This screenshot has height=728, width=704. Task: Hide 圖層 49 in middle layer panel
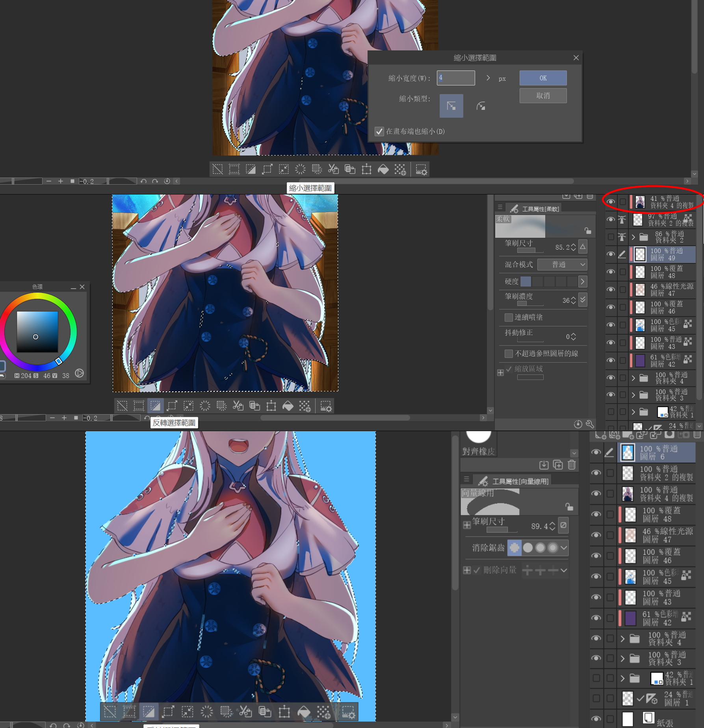click(x=611, y=254)
